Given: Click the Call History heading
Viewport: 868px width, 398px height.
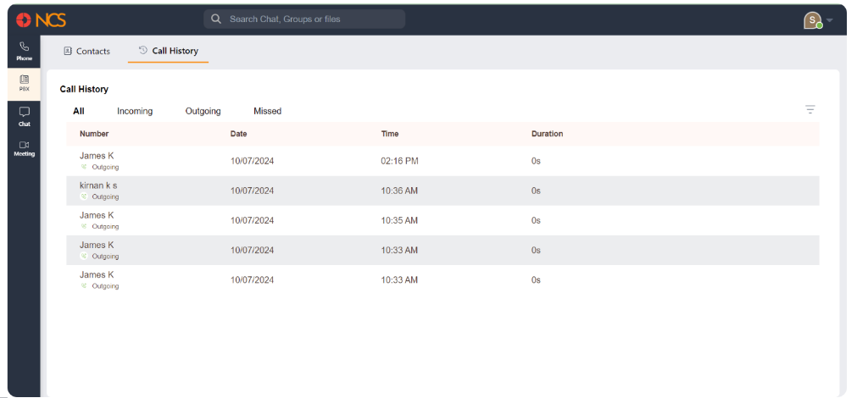Looking at the screenshot, I should [84, 89].
